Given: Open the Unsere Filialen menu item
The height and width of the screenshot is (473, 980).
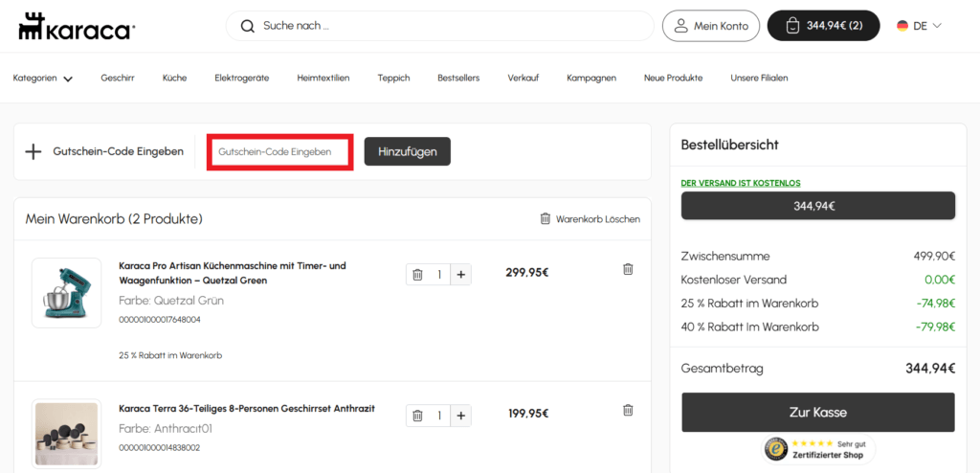Looking at the screenshot, I should (x=759, y=79).
